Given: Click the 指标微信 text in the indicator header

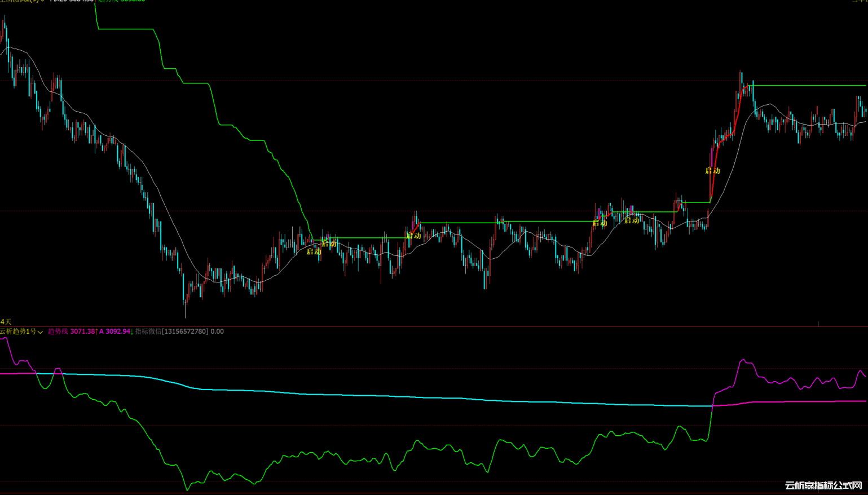Looking at the screenshot, I should click(148, 332).
